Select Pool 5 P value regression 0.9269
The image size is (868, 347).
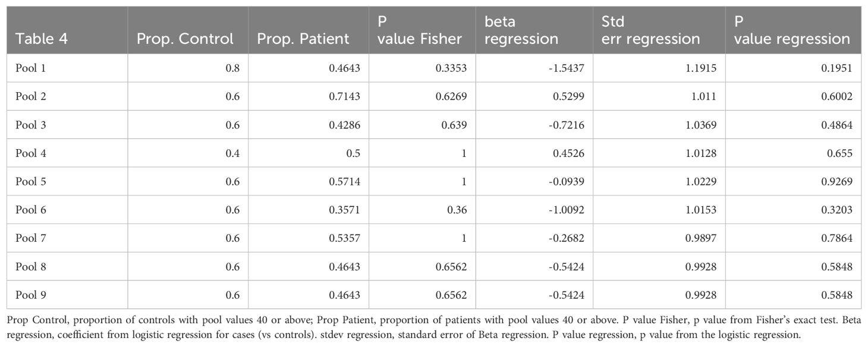point(838,182)
